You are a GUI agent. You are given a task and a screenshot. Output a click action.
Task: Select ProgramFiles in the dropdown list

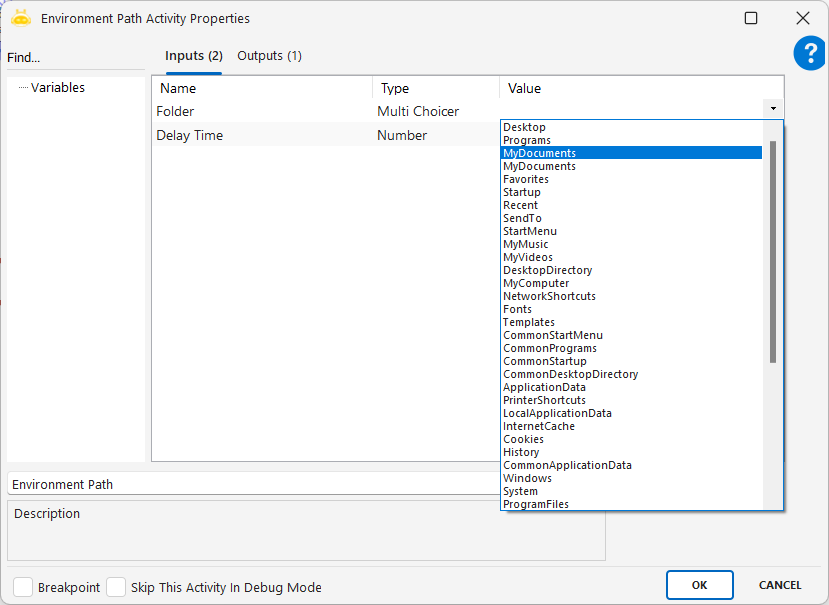535,504
